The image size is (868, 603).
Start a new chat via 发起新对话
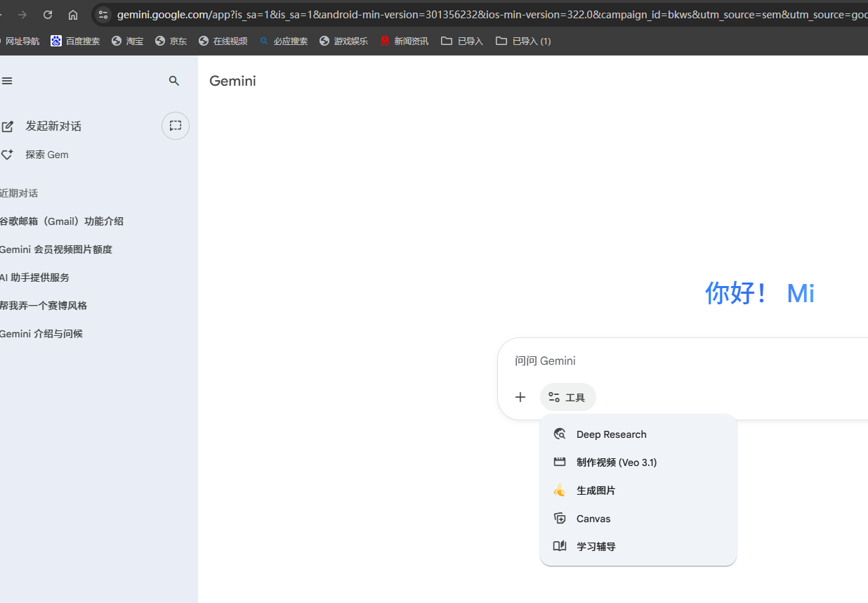click(x=53, y=127)
